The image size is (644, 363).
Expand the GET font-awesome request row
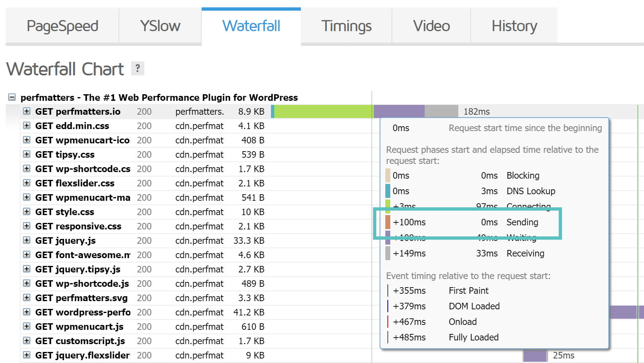click(27, 255)
